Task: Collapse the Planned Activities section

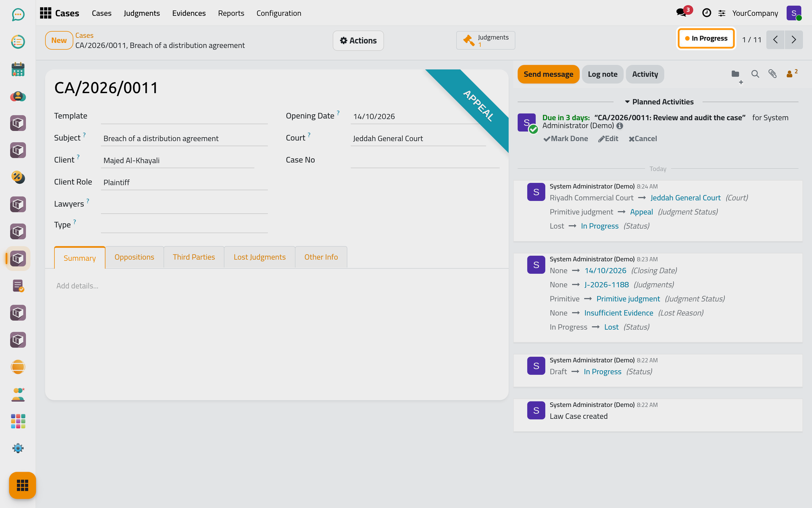Action: (659, 102)
